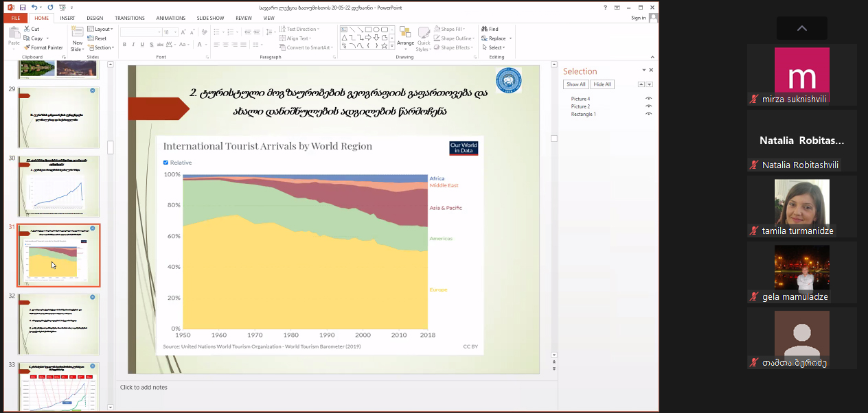The image size is (868, 413).
Task: Uncheck the Relative checkbox on the chart
Action: 165,163
